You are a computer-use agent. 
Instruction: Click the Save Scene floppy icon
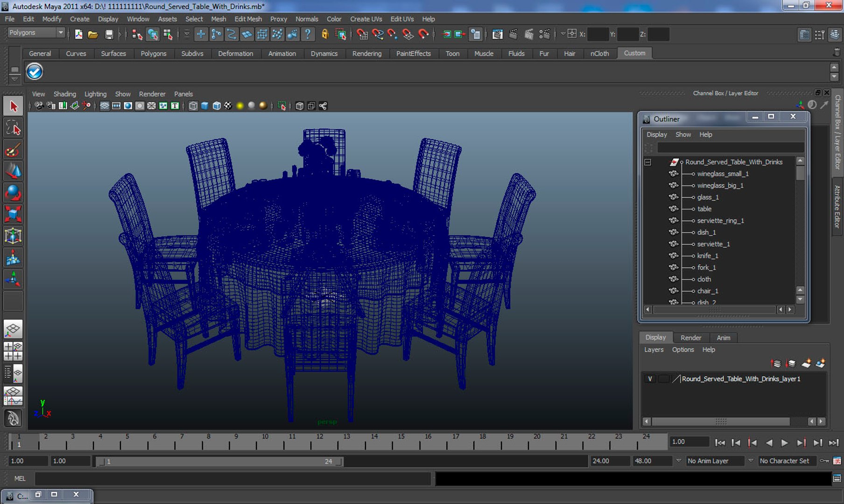point(109,34)
